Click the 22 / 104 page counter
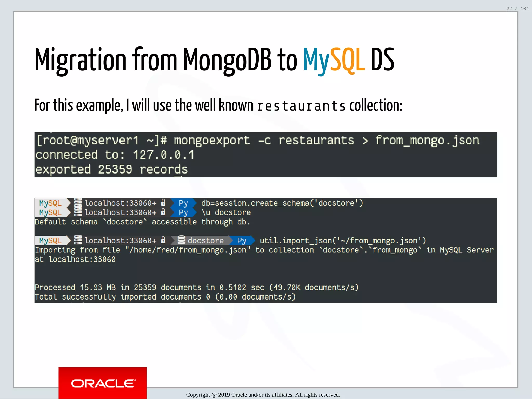 point(517,9)
